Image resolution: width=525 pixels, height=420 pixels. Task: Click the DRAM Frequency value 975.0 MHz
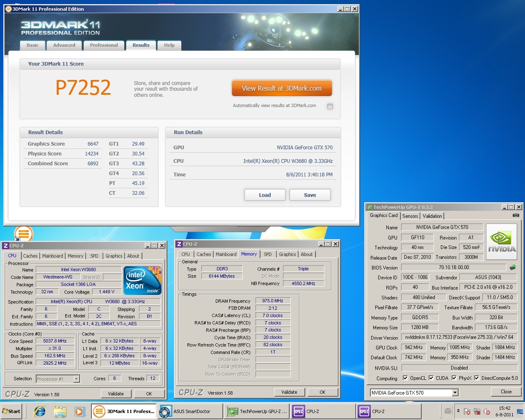273,301
